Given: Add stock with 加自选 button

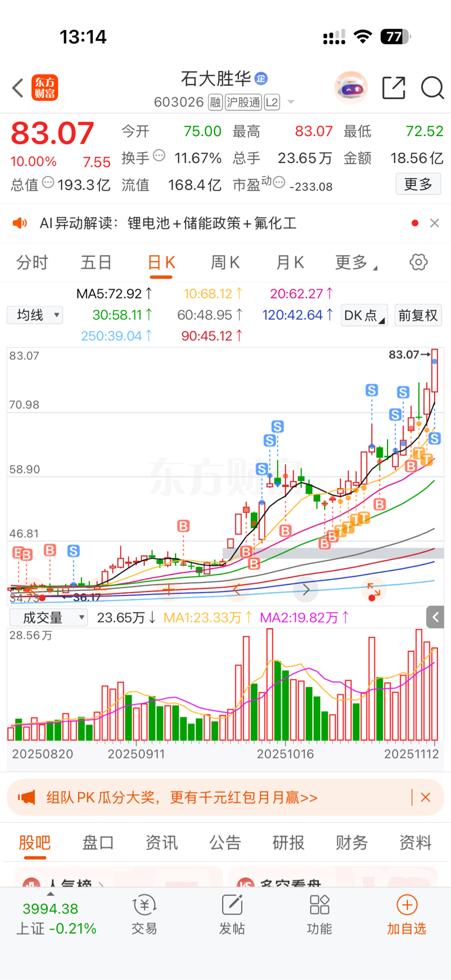Looking at the screenshot, I should [406, 915].
